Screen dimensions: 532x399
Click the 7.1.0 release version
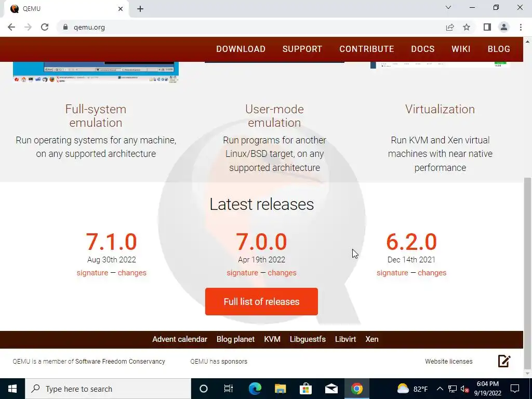tap(111, 242)
